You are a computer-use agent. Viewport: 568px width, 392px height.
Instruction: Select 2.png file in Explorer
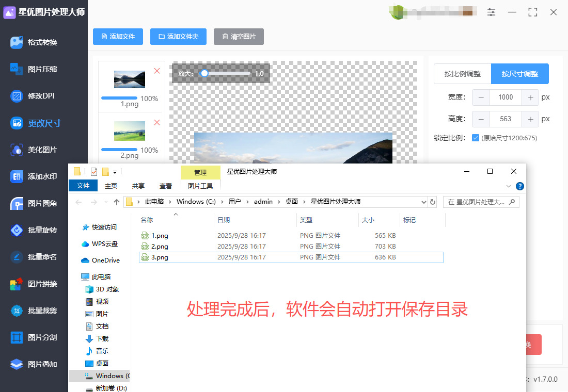(x=291, y=247)
